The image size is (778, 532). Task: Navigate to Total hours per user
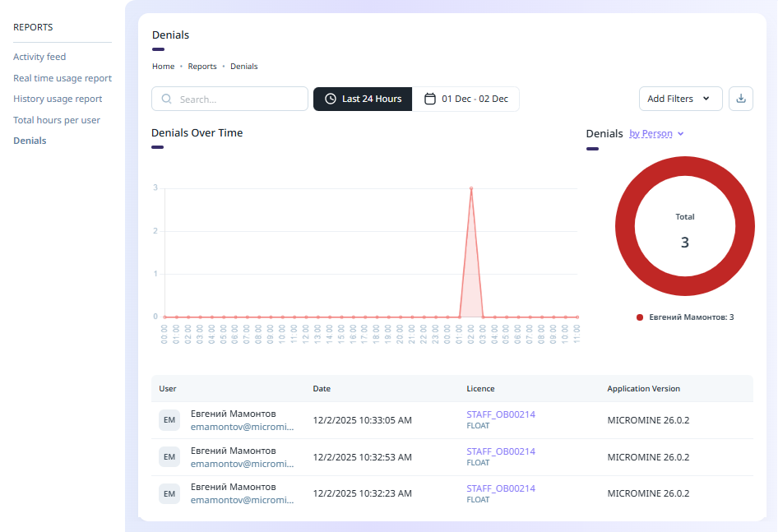(x=57, y=120)
